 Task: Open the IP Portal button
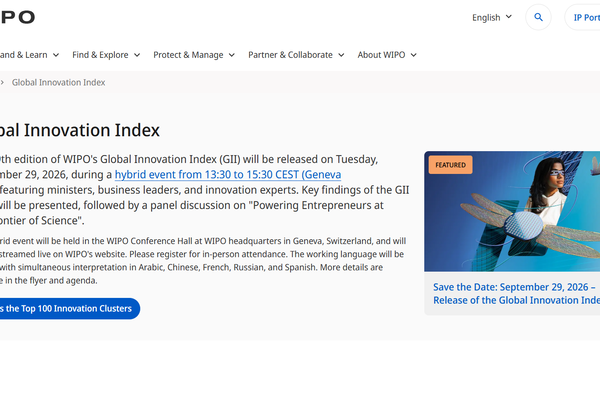tap(582, 17)
